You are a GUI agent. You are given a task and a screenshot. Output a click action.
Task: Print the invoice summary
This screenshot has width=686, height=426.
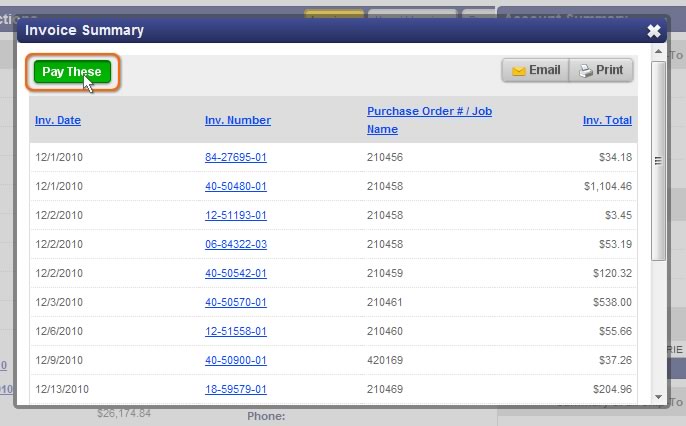point(600,70)
